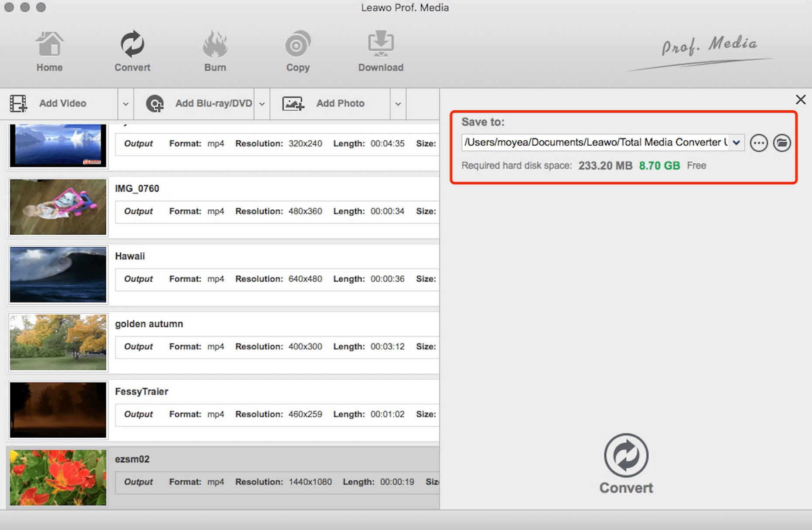Select the Hawaii wave video thumbnail
The image size is (812, 530).
pos(58,275)
